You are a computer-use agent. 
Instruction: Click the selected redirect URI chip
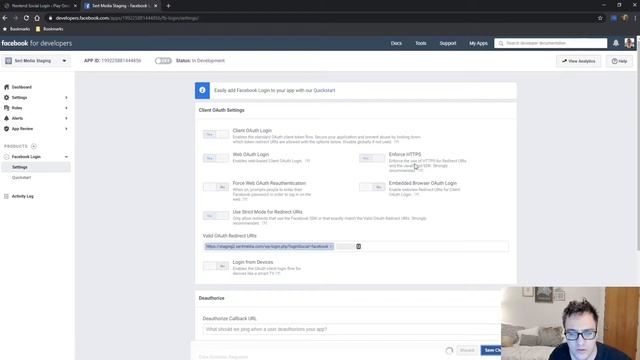269,247
